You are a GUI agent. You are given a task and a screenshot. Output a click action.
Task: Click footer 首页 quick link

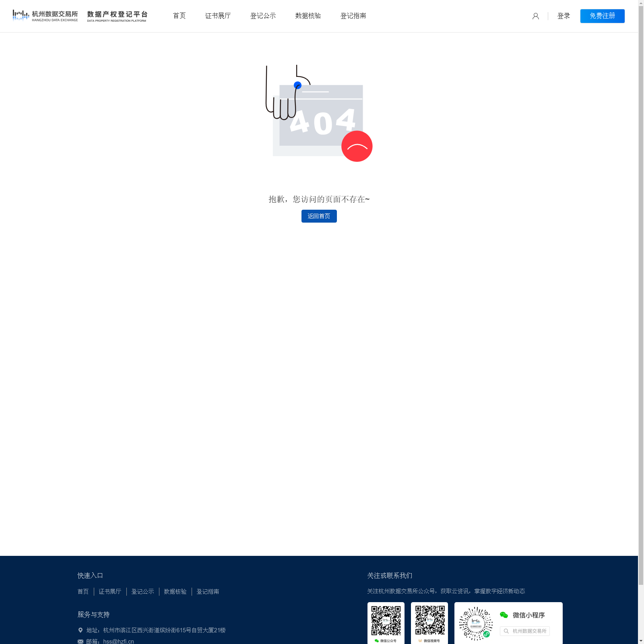click(83, 591)
